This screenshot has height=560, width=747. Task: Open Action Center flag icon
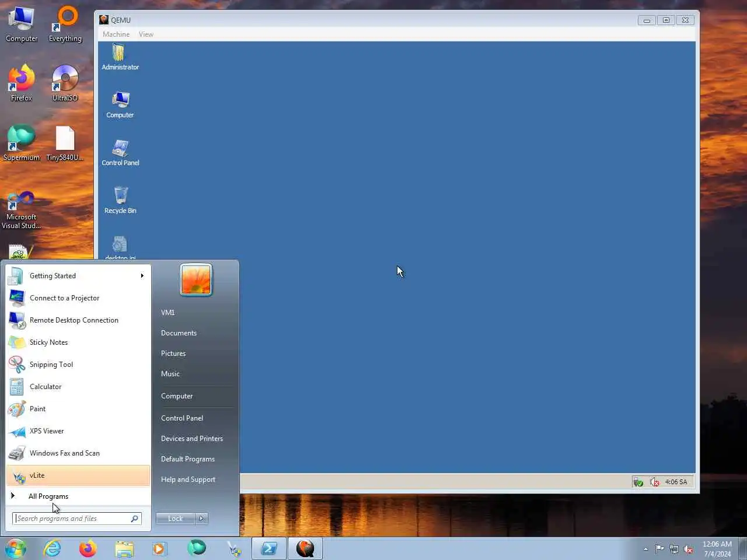(659, 549)
